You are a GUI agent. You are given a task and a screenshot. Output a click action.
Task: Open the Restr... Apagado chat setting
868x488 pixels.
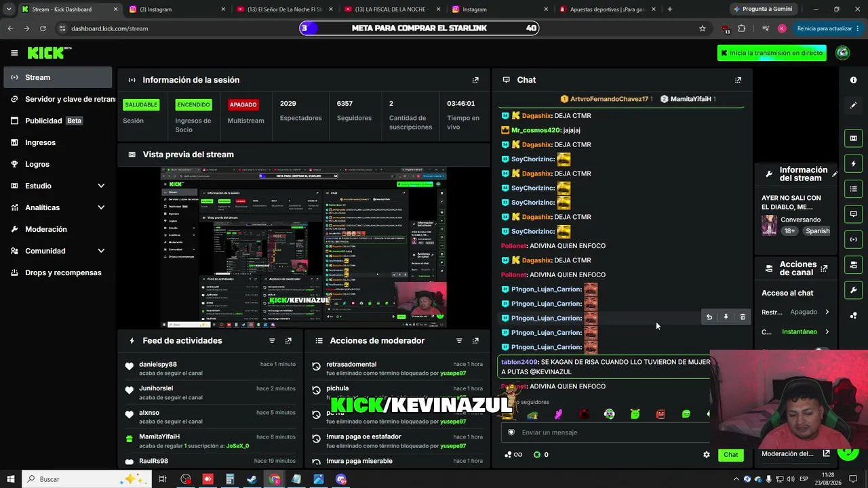796,312
